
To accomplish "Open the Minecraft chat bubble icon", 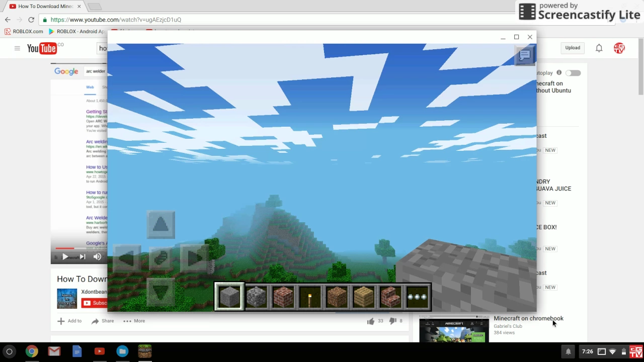I will pyautogui.click(x=525, y=55).
